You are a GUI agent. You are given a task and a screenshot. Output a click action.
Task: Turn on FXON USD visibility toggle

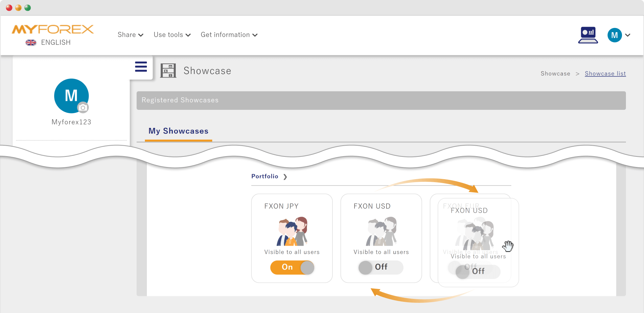381,267
